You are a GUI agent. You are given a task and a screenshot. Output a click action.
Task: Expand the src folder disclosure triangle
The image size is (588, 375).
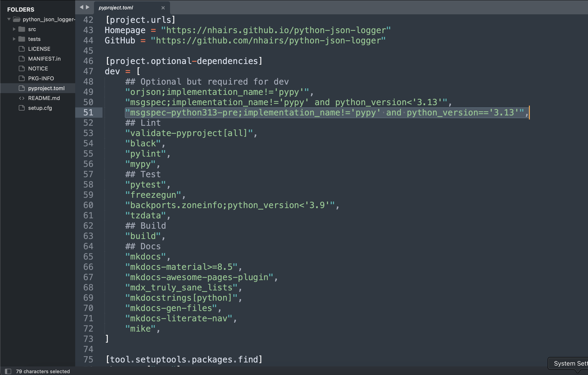14,29
